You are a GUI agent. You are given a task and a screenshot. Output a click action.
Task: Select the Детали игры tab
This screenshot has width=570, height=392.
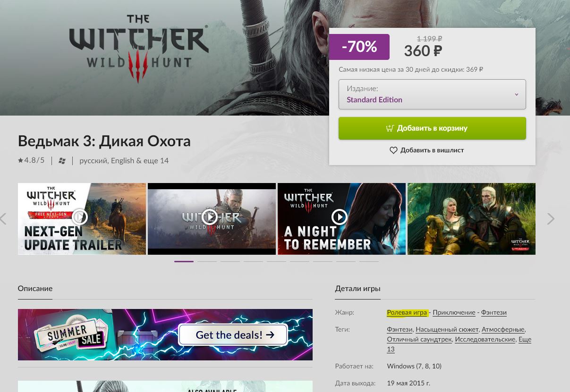pos(357,288)
